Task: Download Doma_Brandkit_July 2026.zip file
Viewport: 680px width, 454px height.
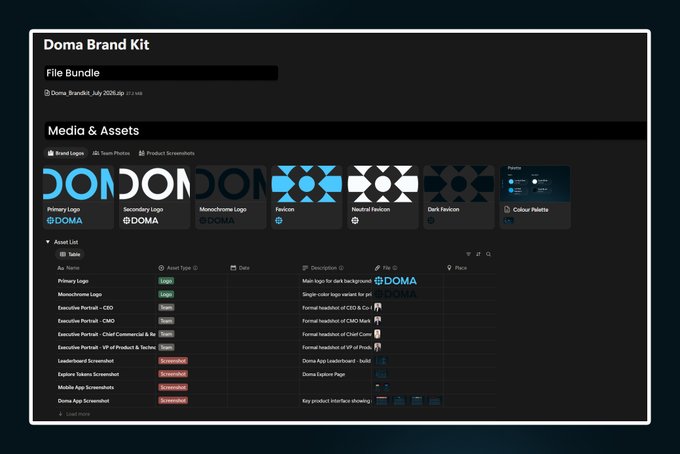Action: [85, 93]
